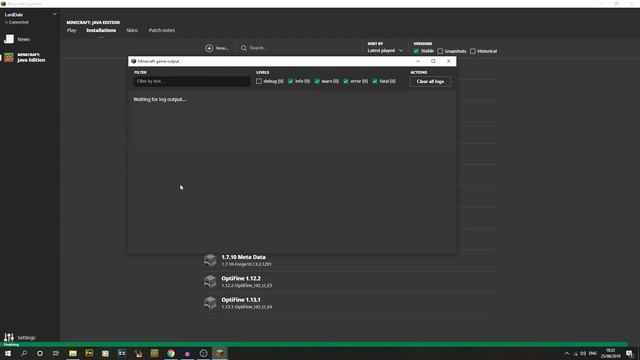This screenshot has height=360, width=640.
Task: Click the Connected status text
Action: [18, 22]
